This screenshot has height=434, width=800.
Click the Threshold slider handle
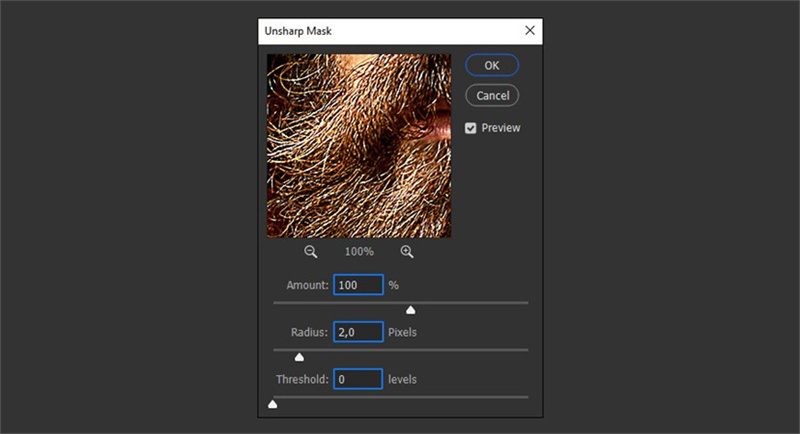point(274,404)
